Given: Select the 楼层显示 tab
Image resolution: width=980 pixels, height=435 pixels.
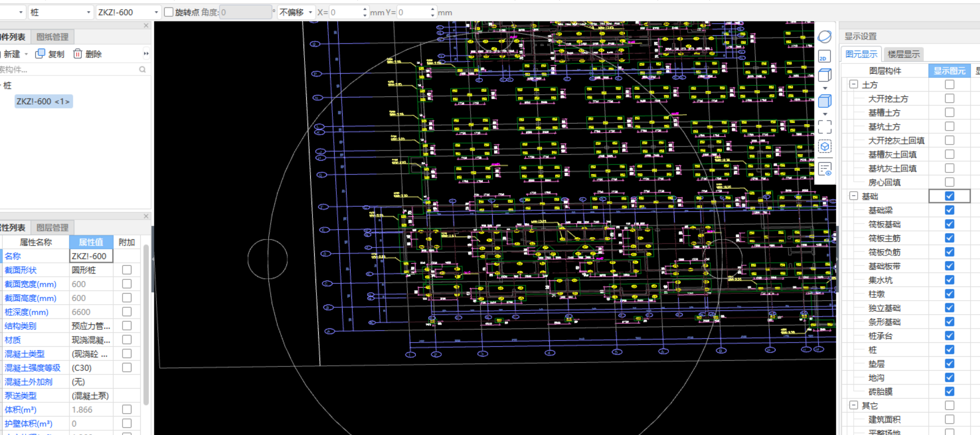Looking at the screenshot, I should pos(903,54).
